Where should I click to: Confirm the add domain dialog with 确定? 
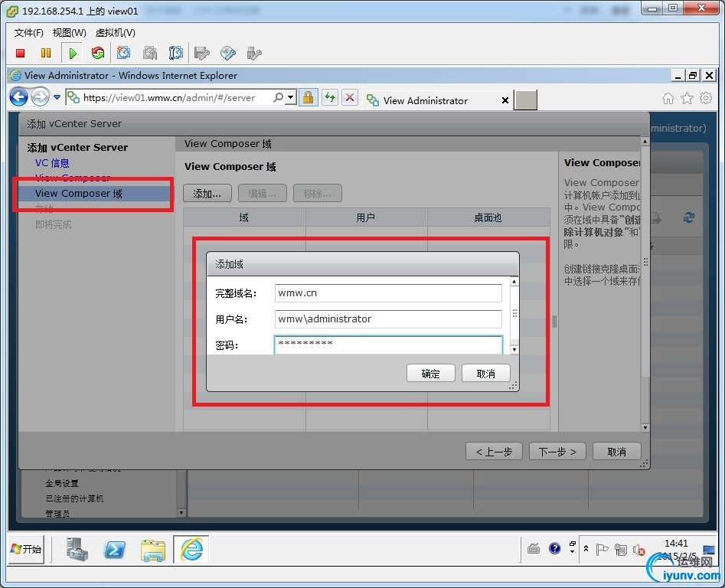point(430,374)
